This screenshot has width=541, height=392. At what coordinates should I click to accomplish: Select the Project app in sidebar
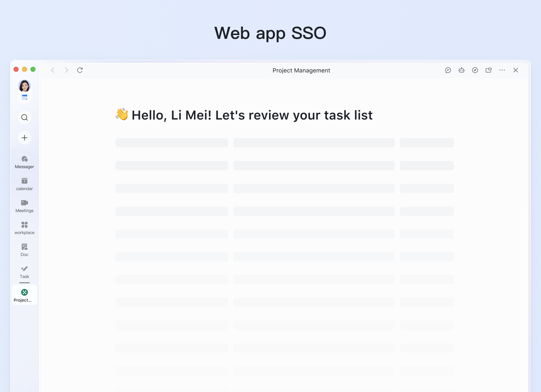click(24, 295)
